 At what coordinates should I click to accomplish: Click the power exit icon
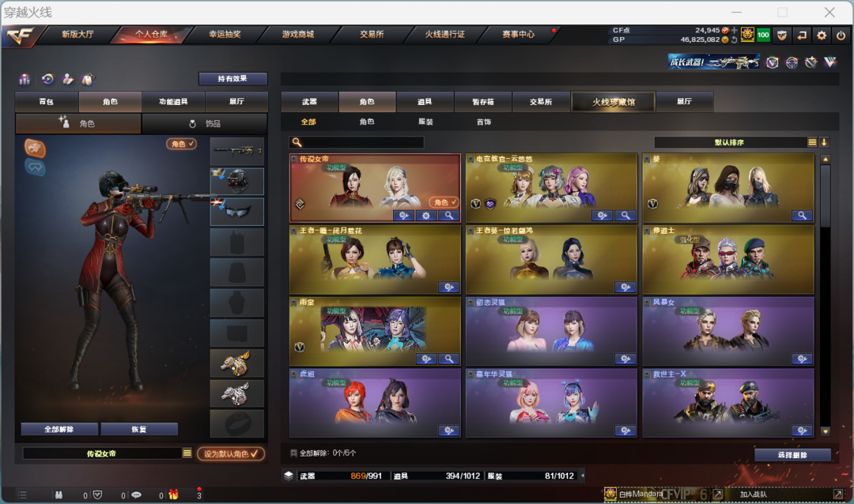841,36
